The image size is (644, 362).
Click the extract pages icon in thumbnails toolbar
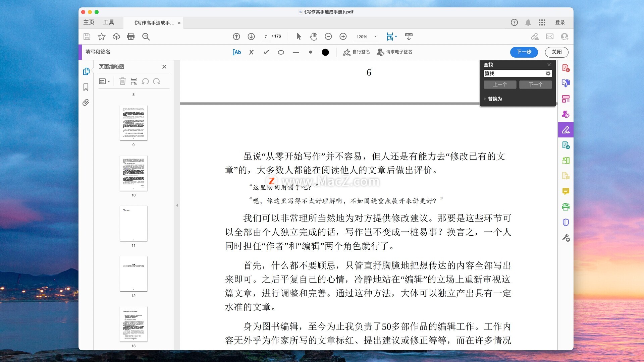pos(133,81)
